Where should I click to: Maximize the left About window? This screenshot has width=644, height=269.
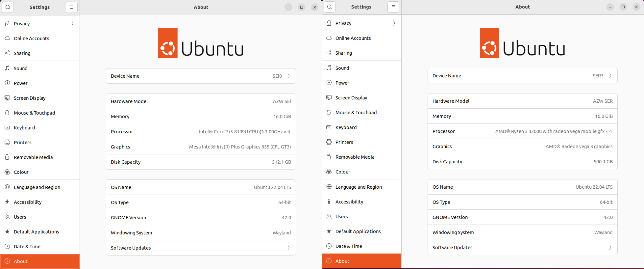click(x=302, y=7)
